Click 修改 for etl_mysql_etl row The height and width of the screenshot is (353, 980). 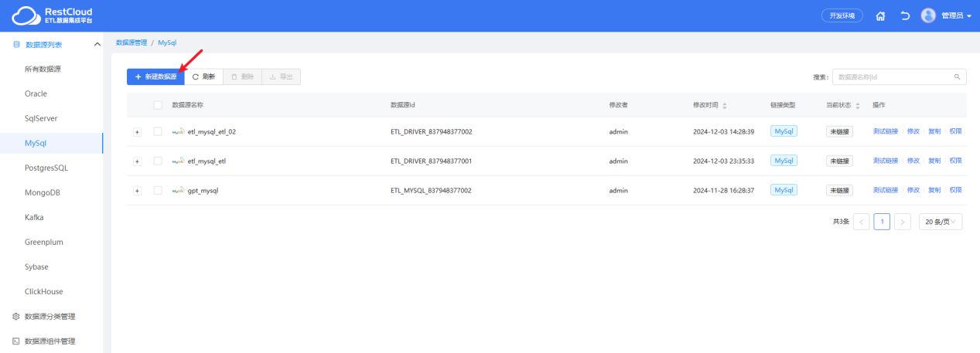[x=913, y=161]
